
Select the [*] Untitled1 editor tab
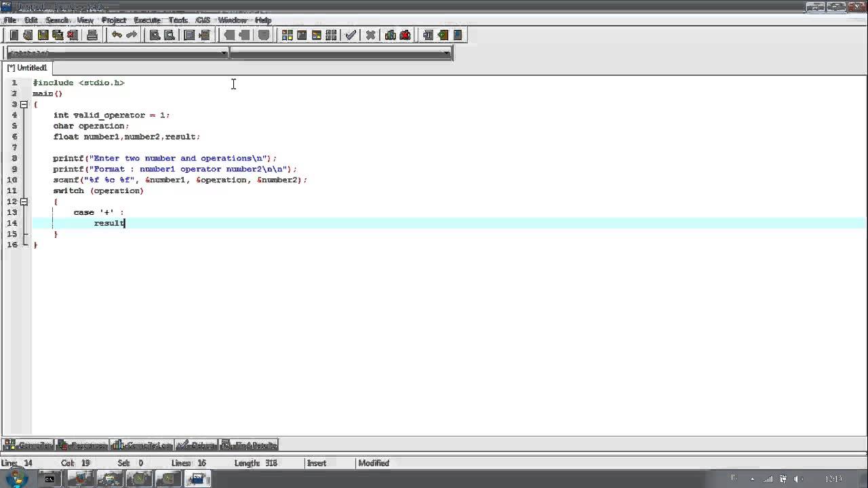(27, 68)
